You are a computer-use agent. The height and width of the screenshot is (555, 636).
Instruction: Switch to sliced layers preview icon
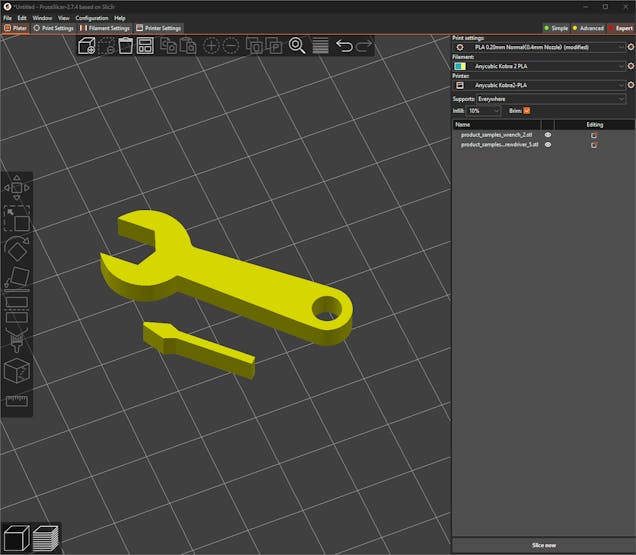[45, 538]
